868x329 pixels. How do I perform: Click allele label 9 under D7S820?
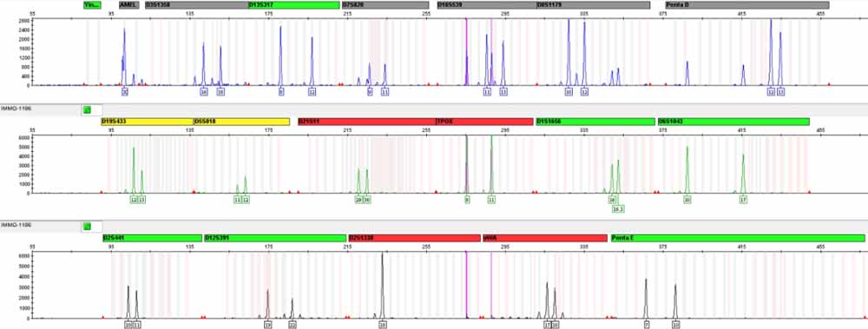coord(370,91)
